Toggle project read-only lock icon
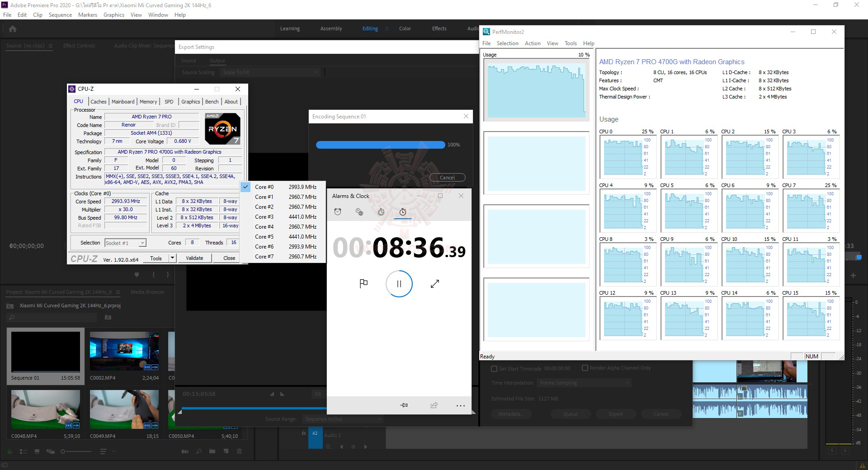 coord(9,451)
